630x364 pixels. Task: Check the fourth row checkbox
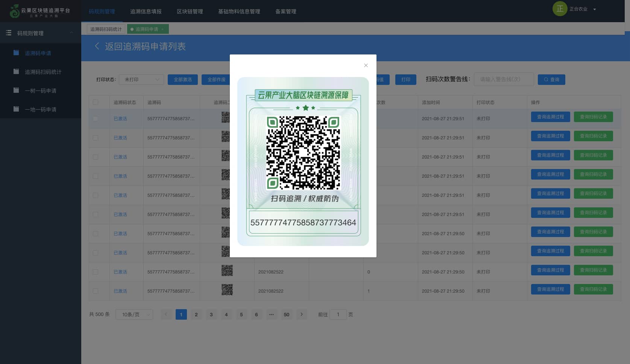tap(96, 176)
